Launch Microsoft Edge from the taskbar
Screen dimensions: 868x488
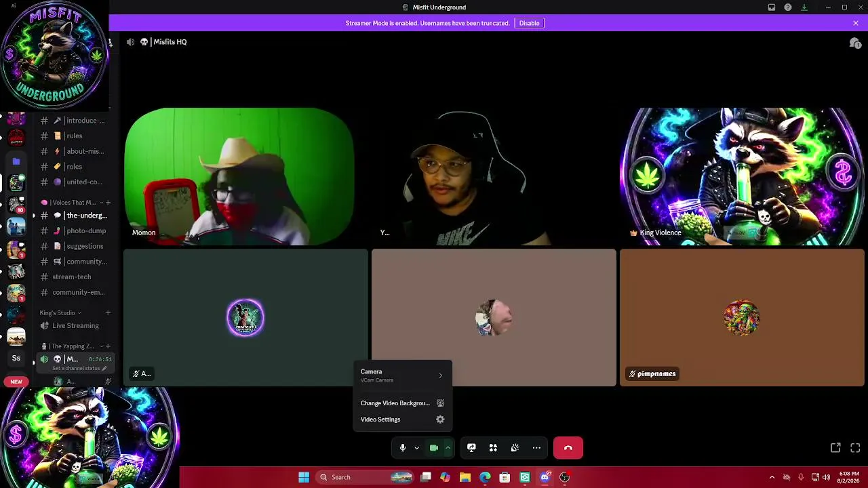pyautogui.click(x=485, y=477)
